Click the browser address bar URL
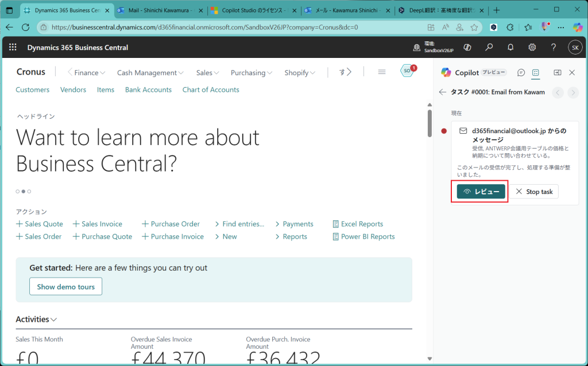 pyautogui.click(x=205, y=28)
